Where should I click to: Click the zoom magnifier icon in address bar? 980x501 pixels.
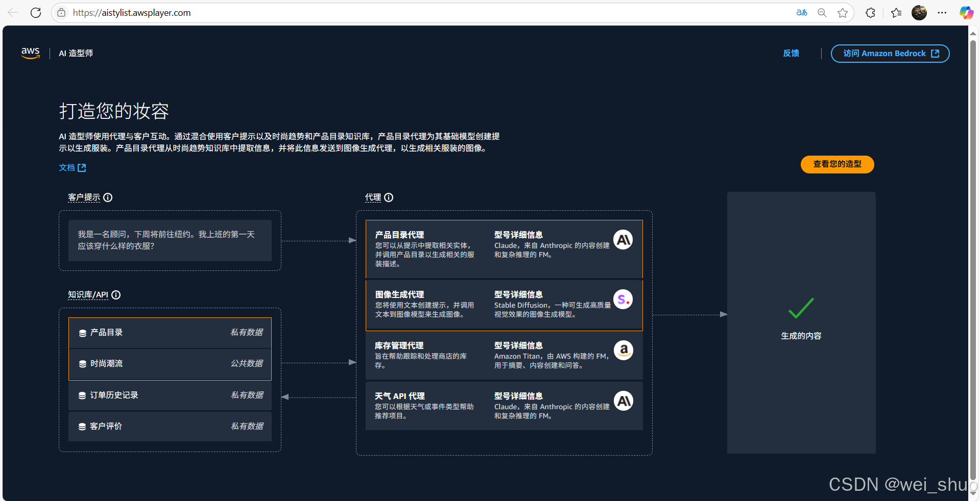tap(822, 13)
